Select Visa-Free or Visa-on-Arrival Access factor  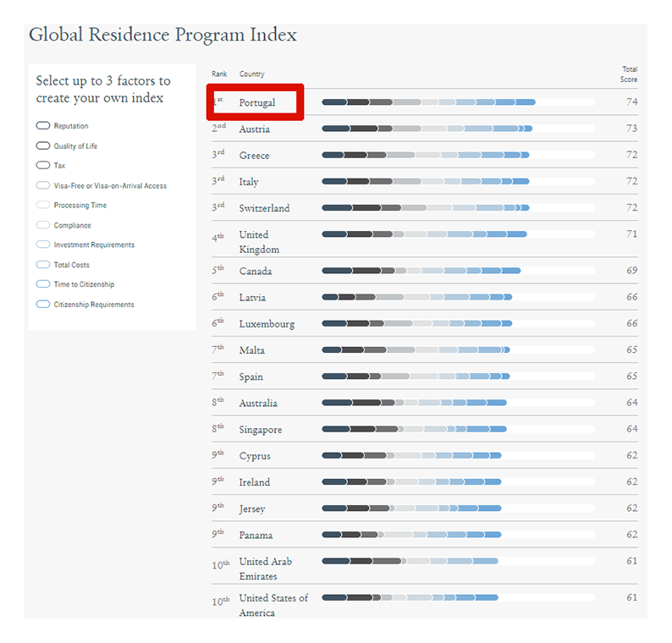pyautogui.click(x=43, y=185)
